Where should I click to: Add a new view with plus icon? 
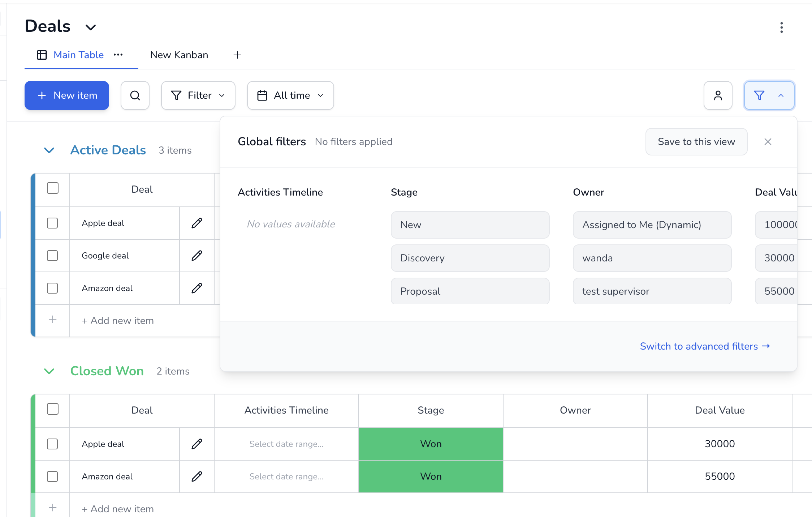click(237, 55)
